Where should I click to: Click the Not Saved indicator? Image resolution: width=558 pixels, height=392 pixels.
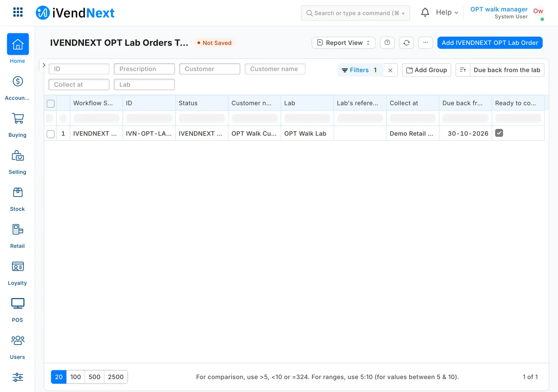pos(214,43)
